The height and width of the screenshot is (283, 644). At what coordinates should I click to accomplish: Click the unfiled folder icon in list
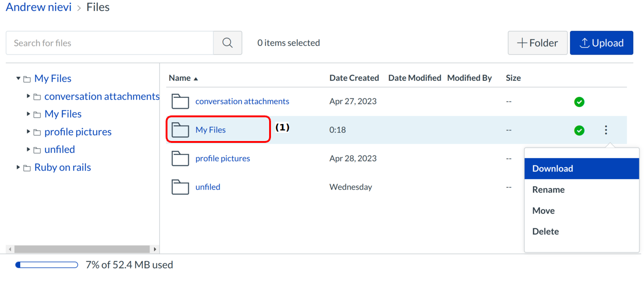180,187
